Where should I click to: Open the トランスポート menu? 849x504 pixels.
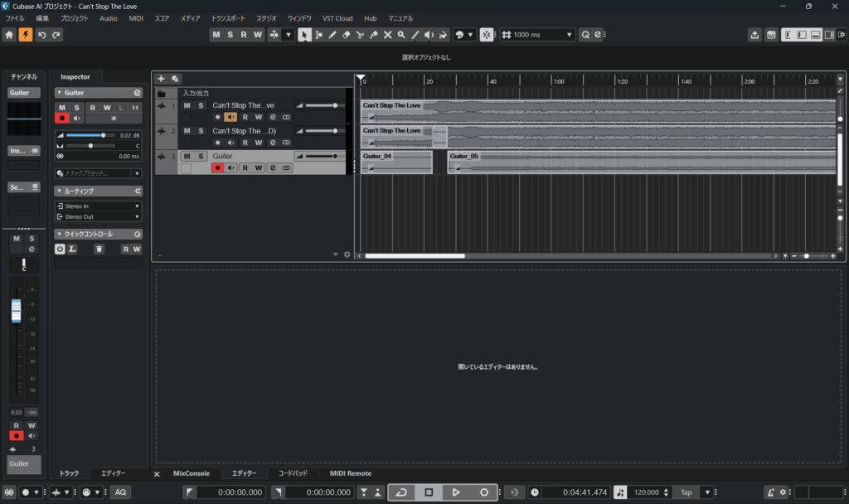tap(228, 17)
